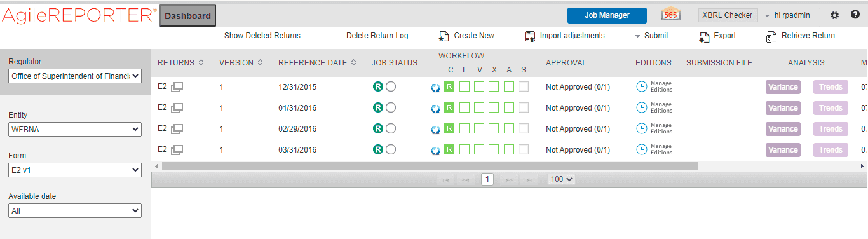This screenshot has width=868, height=239.
Task: Click Not Approved (0/1) for 12/31/2015
Action: pyautogui.click(x=578, y=87)
